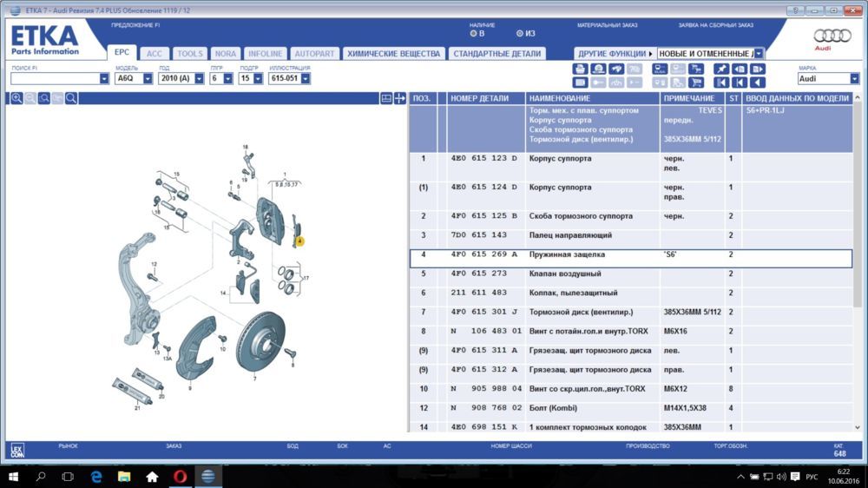Switch to the NORA tab

pyautogui.click(x=226, y=54)
